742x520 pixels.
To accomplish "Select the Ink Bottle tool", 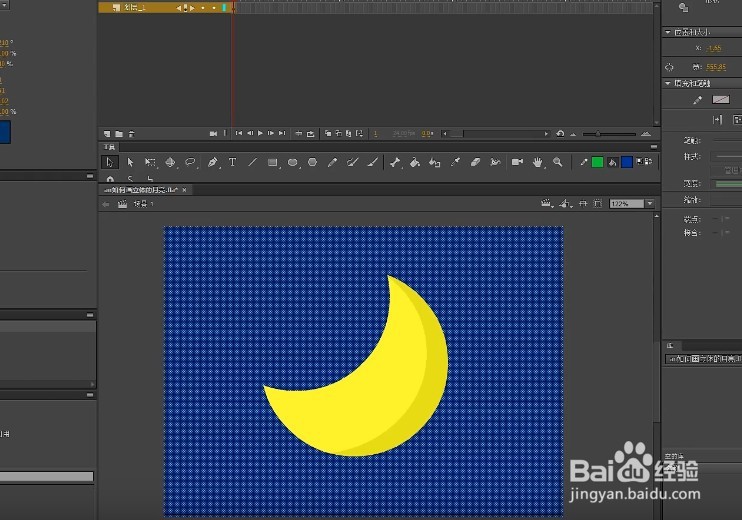I will click(434, 162).
